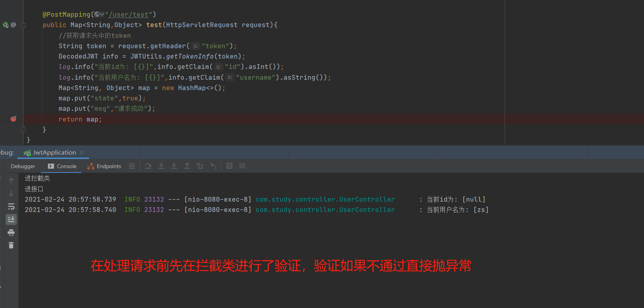Open com.study.controller.UserController link in first log line
The height and width of the screenshot is (308, 644).
tap(325, 199)
